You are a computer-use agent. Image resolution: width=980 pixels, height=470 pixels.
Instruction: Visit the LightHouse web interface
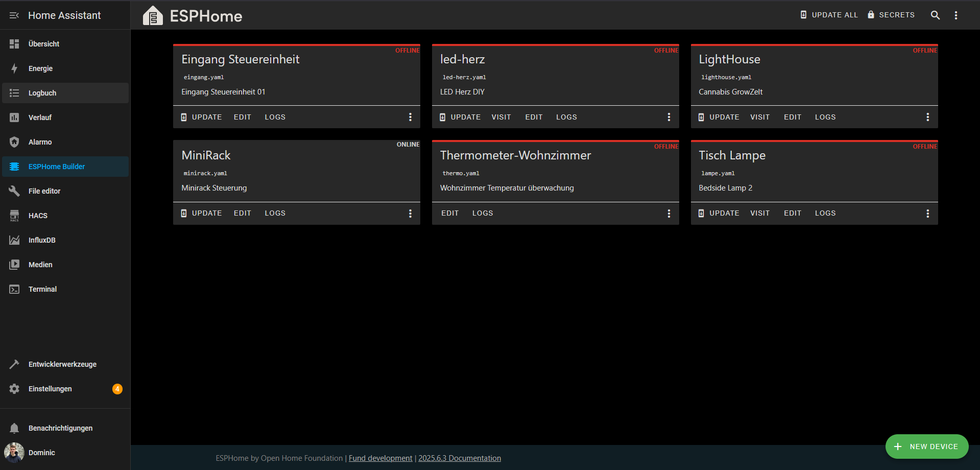[760, 117]
